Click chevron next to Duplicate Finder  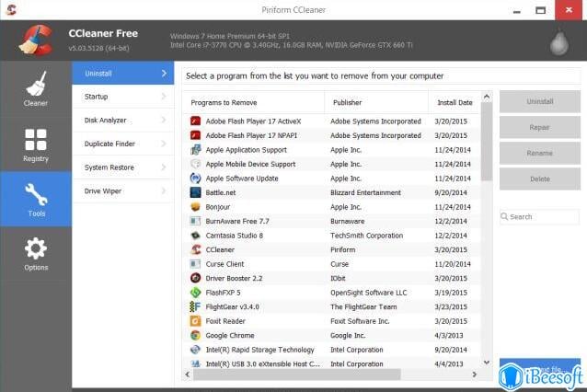(x=164, y=144)
